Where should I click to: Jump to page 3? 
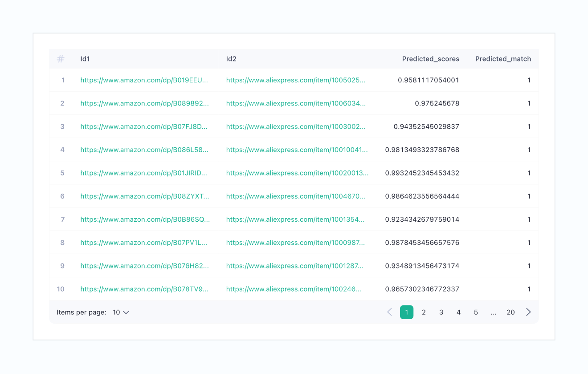441,312
